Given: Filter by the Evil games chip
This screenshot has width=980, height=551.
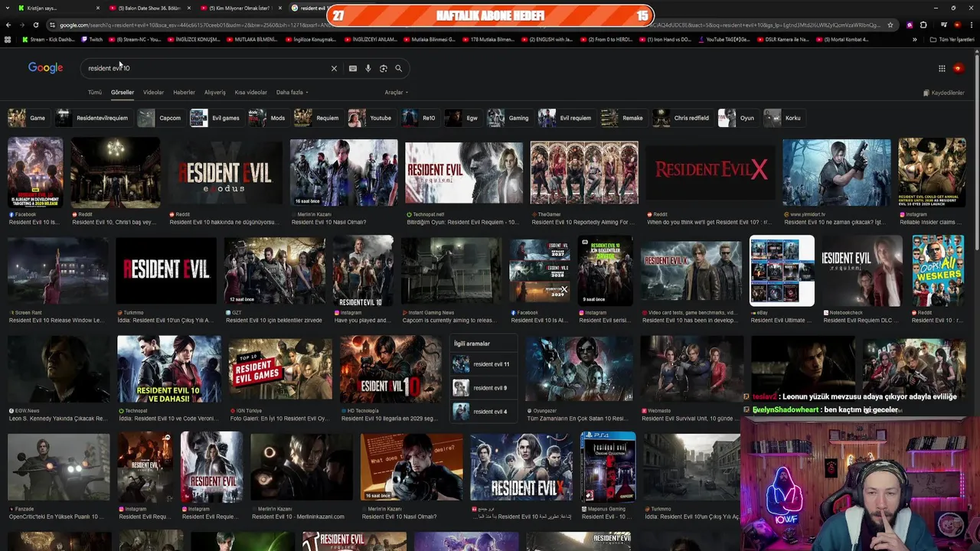Looking at the screenshot, I should click(216, 118).
